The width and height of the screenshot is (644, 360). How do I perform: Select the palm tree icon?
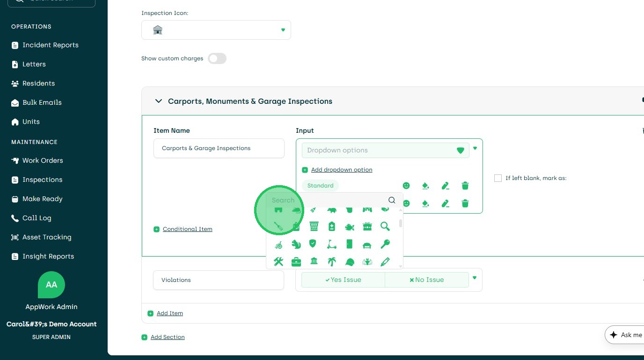coord(332,262)
